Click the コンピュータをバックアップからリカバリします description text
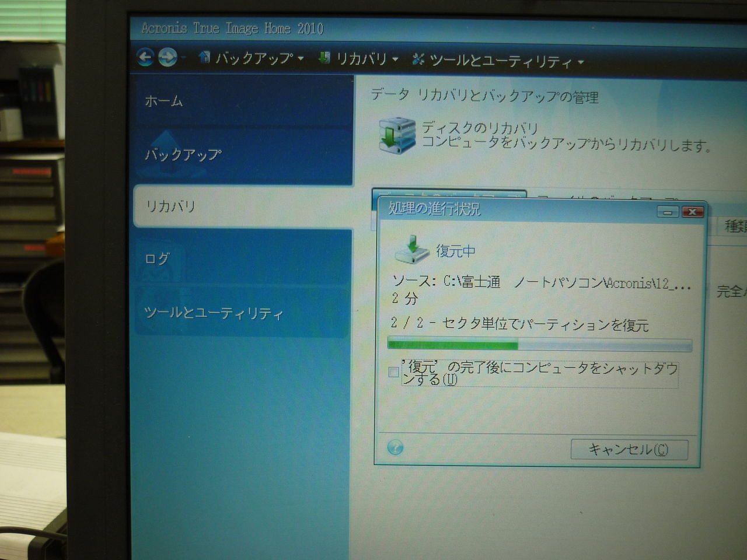 click(x=566, y=144)
